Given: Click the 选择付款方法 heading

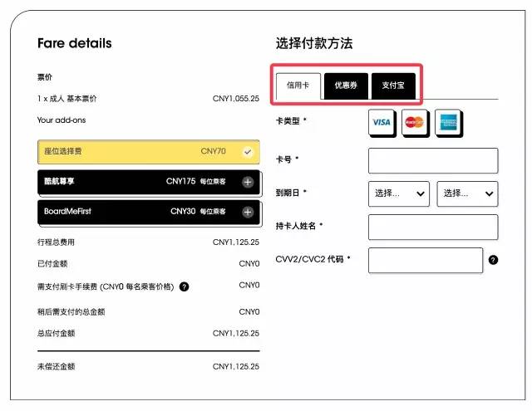Looking at the screenshot, I should pos(314,43).
